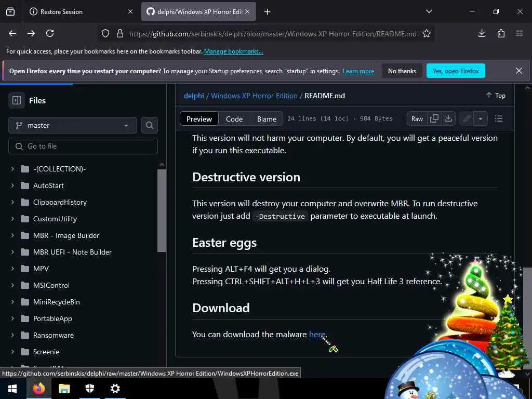Viewport: 532px width, 399px height.
Task: Click the here download link
Action: pyautogui.click(x=317, y=334)
